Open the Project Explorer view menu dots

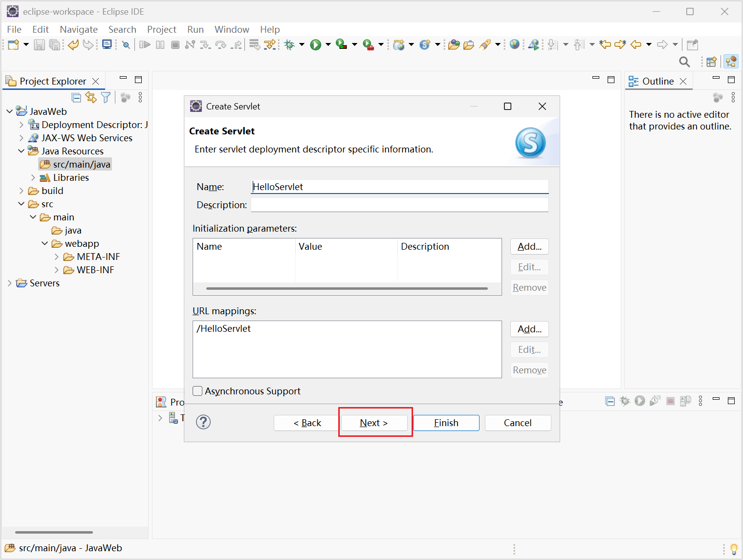pyautogui.click(x=140, y=97)
